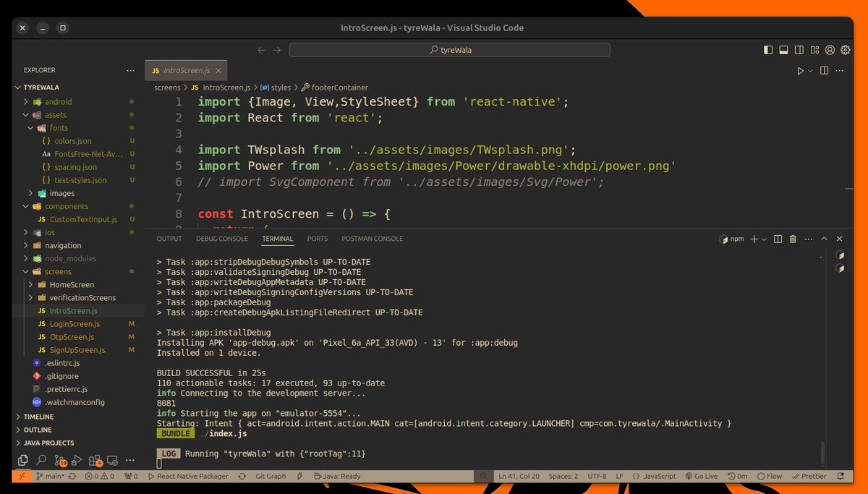Open CustomTextInput.js file

pyautogui.click(x=78, y=219)
